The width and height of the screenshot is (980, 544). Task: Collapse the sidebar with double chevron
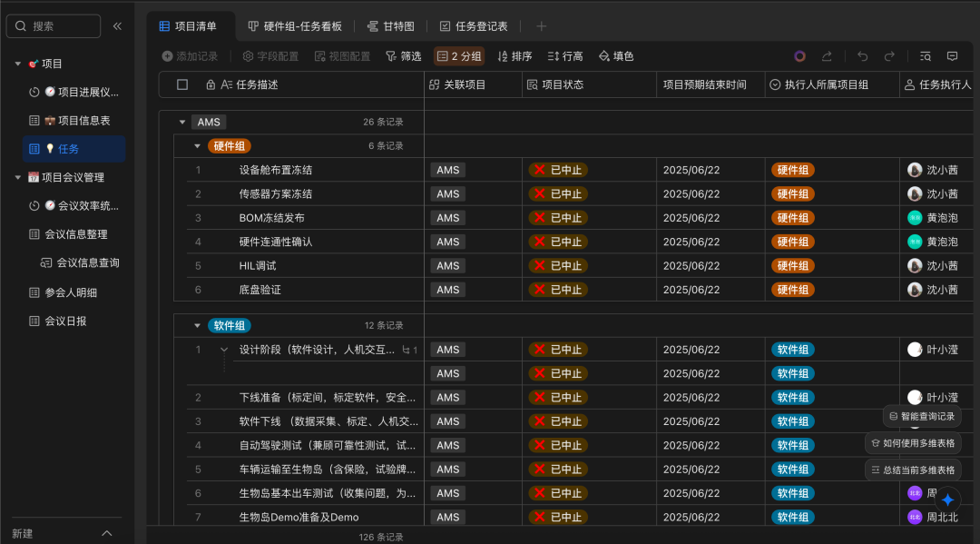(x=117, y=26)
